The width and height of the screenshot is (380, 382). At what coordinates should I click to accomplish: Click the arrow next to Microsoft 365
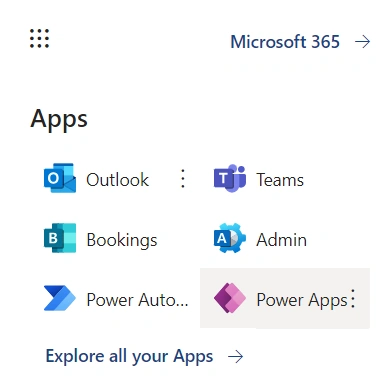pos(363,42)
